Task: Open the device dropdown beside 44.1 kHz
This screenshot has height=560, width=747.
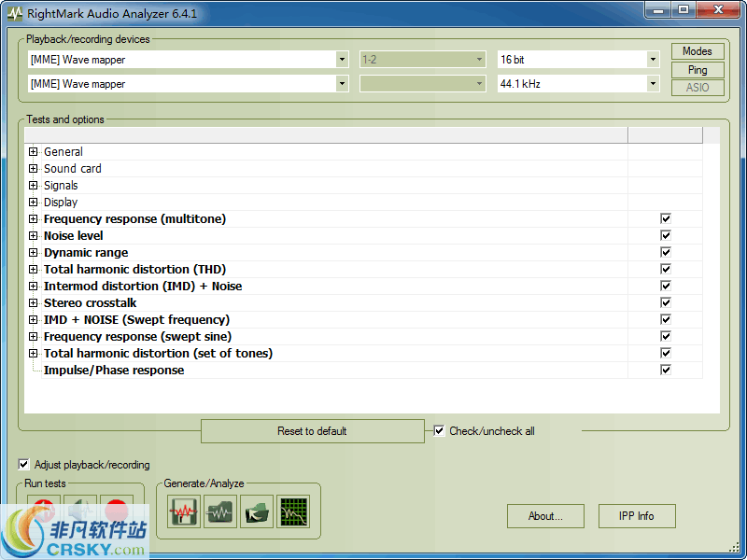Action: click(189, 84)
